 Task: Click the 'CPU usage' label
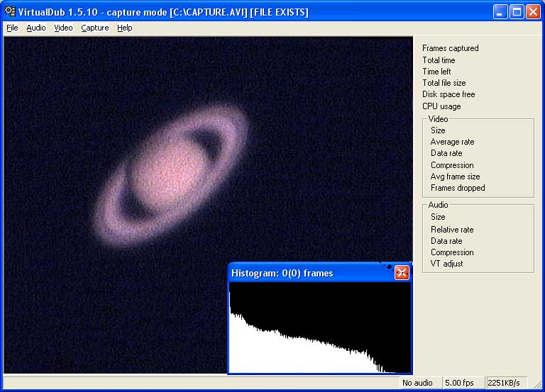441,106
